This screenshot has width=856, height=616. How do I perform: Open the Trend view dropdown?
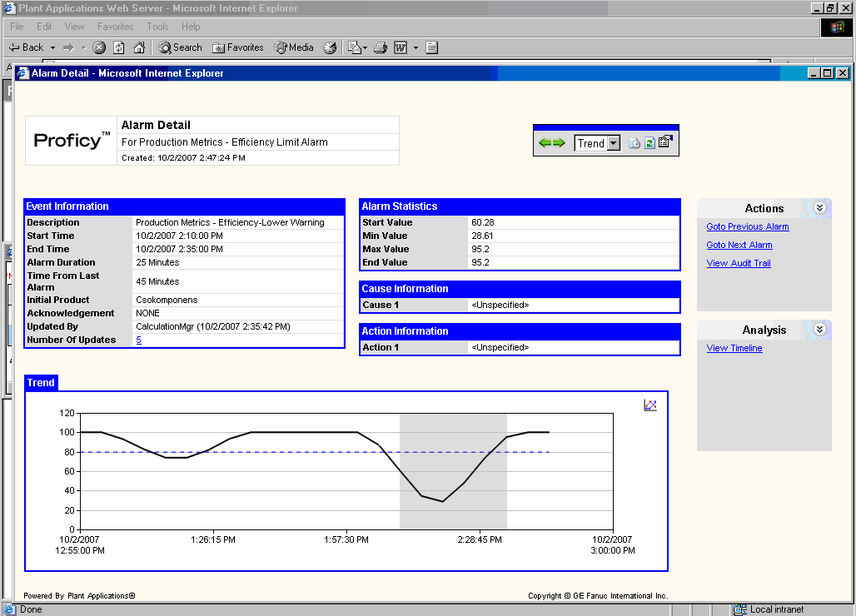click(x=615, y=143)
